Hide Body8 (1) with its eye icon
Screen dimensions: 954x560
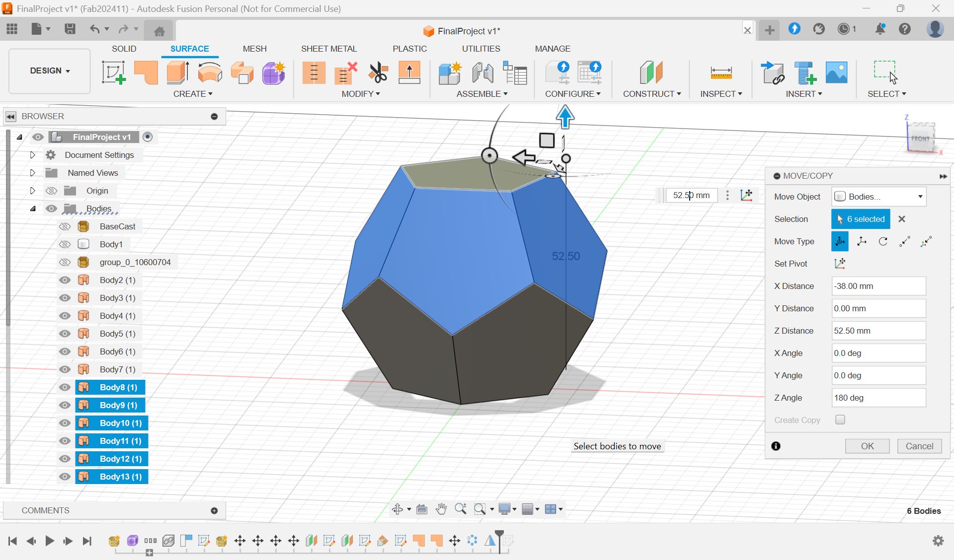coord(65,387)
